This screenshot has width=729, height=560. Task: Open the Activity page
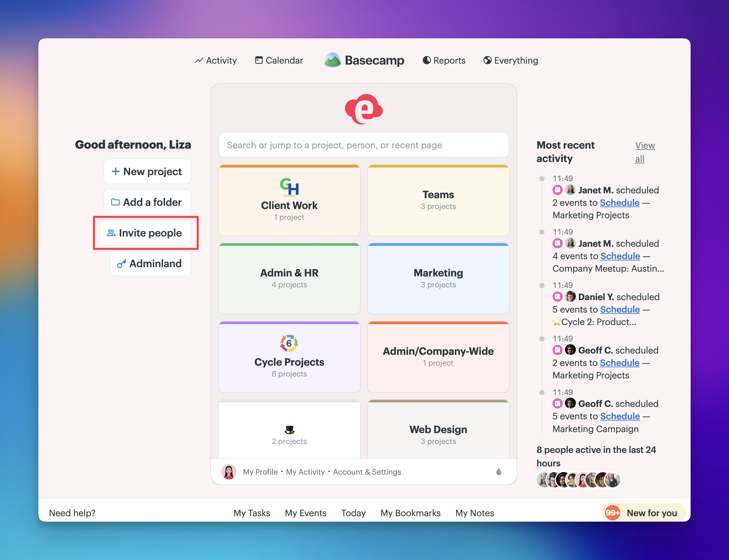coord(216,60)
